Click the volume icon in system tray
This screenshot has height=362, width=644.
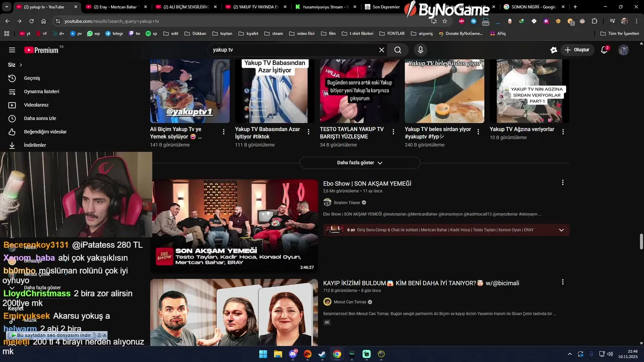coord(610,354)
